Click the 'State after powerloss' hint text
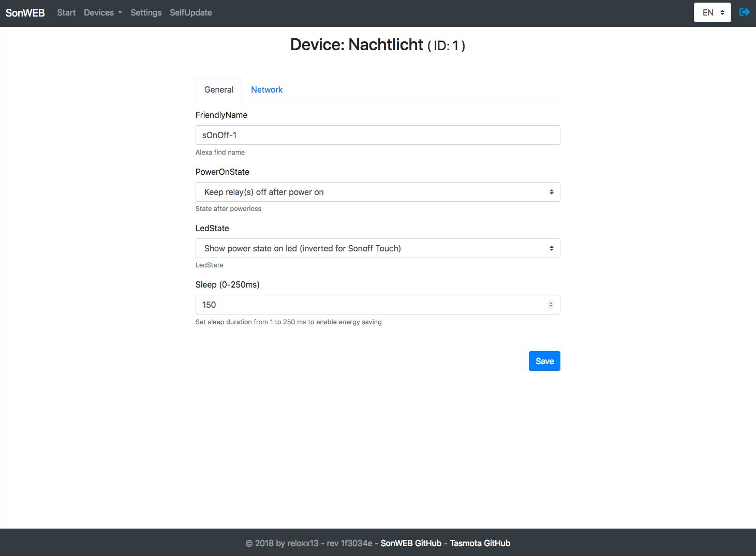Screen dimensions: 756x556 228,208
